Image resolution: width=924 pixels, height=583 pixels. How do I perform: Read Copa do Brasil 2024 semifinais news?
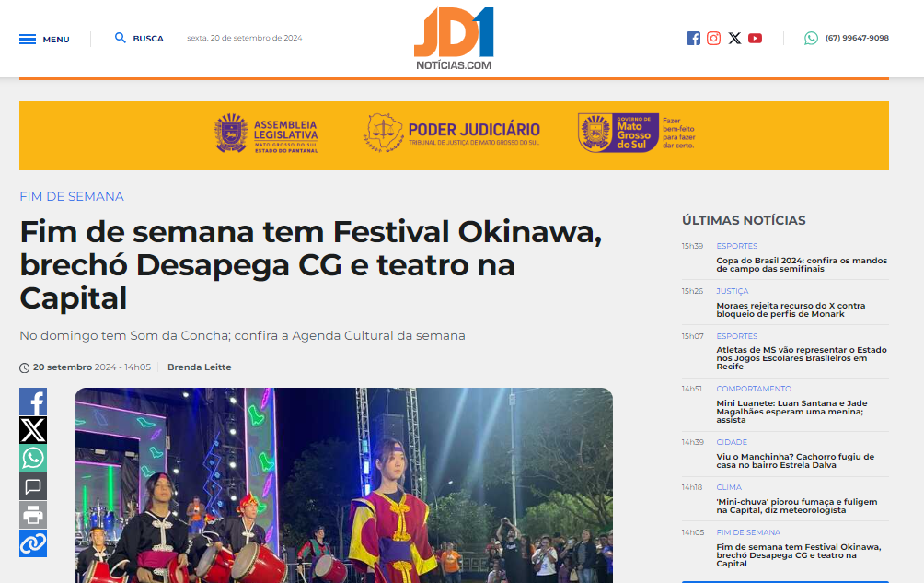click(802, 264)
